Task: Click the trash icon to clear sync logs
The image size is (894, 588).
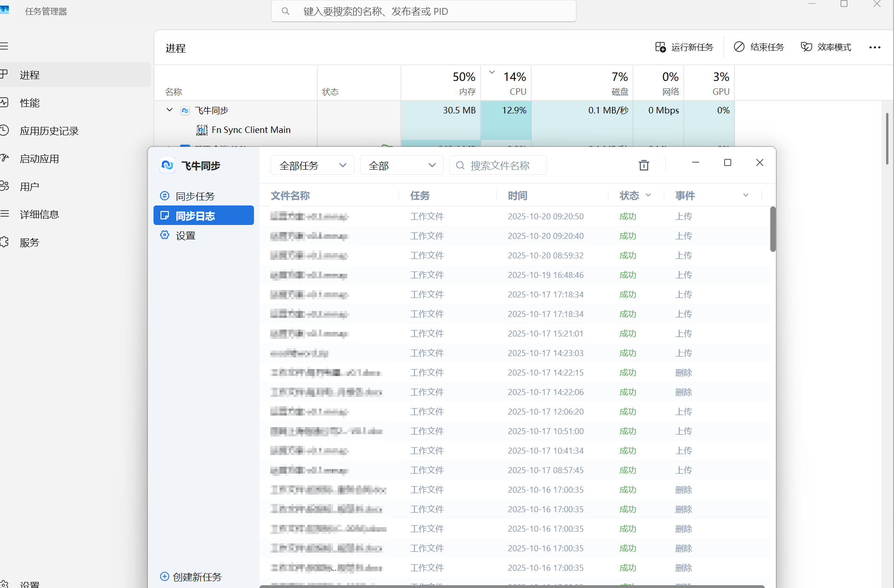Action: point(644,165)
